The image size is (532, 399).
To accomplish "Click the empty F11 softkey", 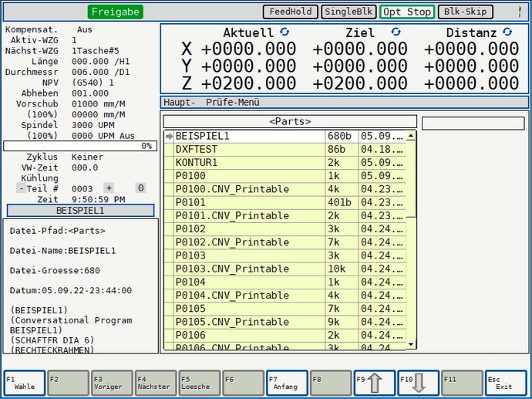I will click(462, 383).
